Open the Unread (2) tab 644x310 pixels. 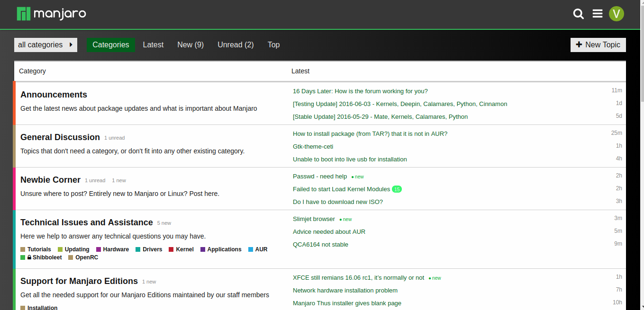[236, 45]
